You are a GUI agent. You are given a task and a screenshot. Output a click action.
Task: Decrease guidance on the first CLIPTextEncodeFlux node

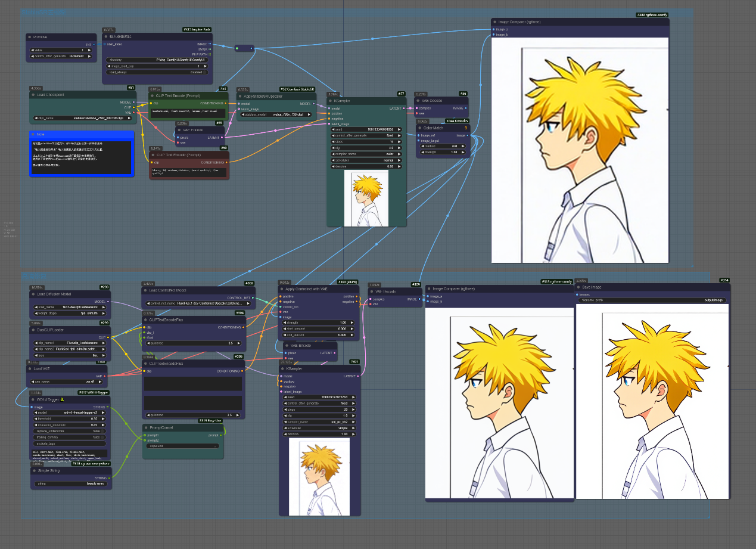pyautogui.click(x=147, y=343)
